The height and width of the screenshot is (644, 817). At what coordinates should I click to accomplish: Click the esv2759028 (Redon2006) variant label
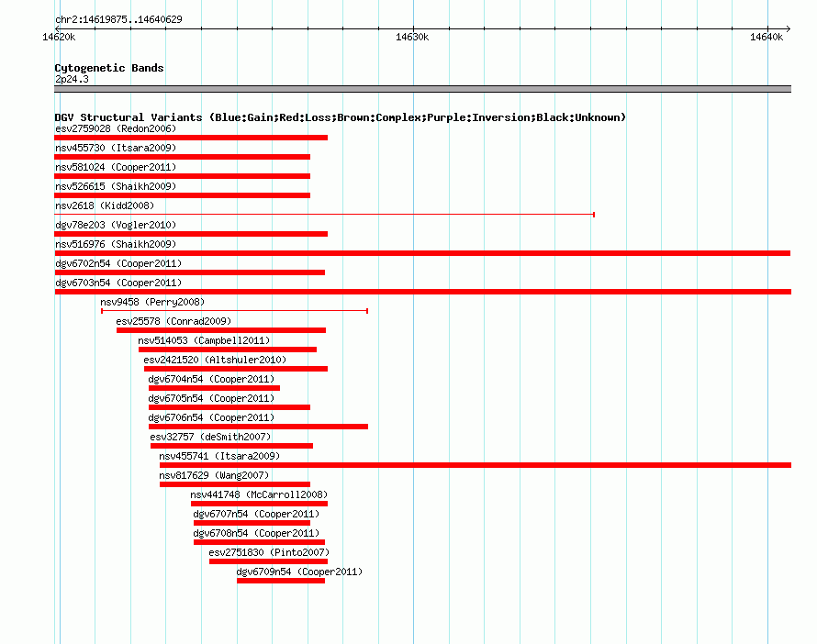[x=116, y=128]
